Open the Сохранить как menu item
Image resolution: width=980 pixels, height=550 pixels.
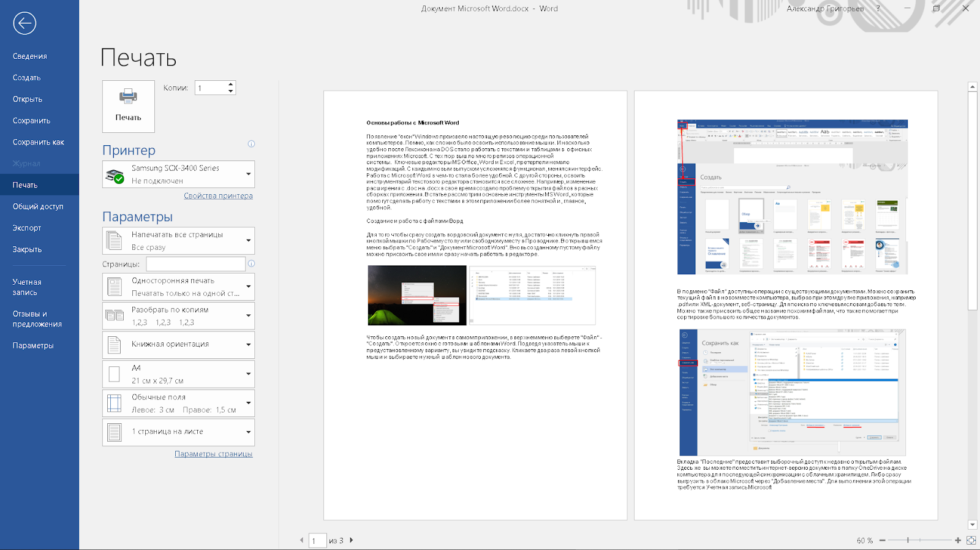coord(38,142)
